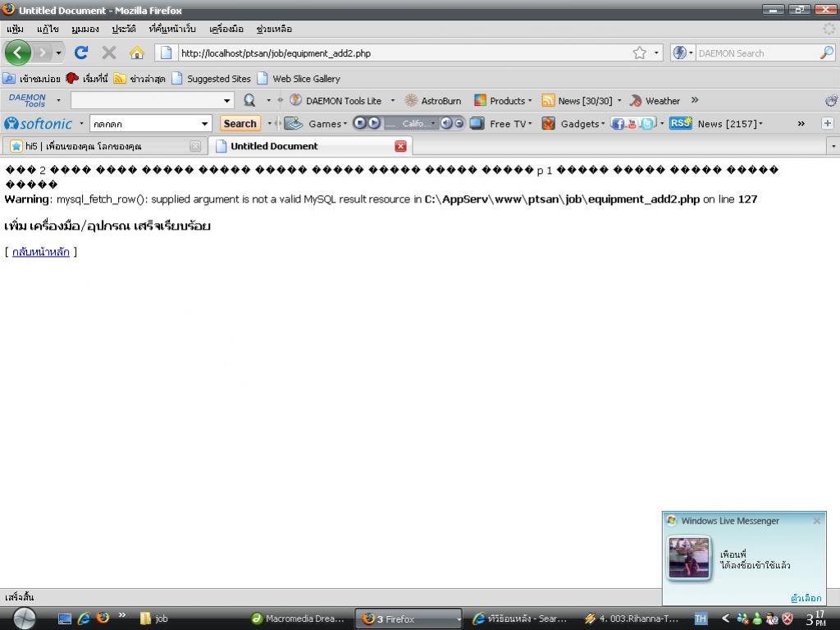Click the Stop loading X icon
This screenshot has width=840, height=630.
coord(109,52)
